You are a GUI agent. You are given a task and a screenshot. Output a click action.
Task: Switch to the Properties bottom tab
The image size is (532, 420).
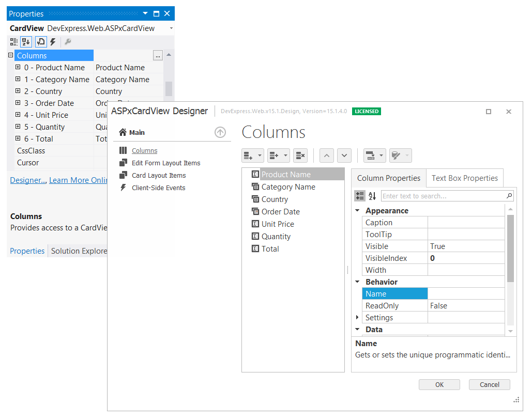pyautogui.click(x=27, y=251)
